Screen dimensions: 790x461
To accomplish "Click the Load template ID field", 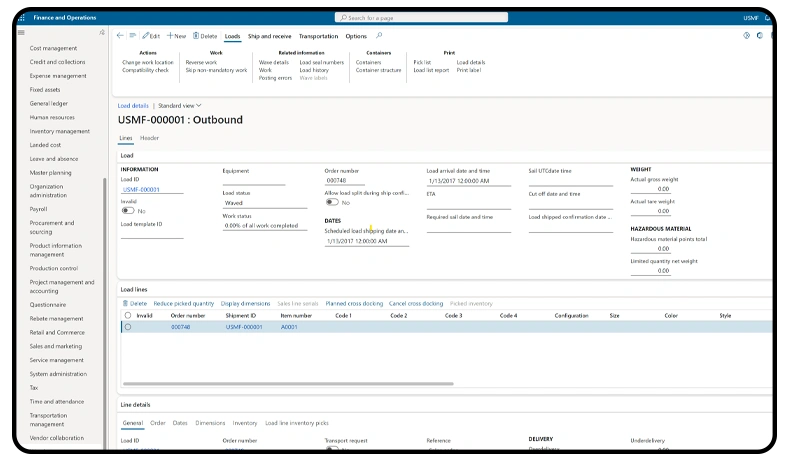I will pos(152,233).
